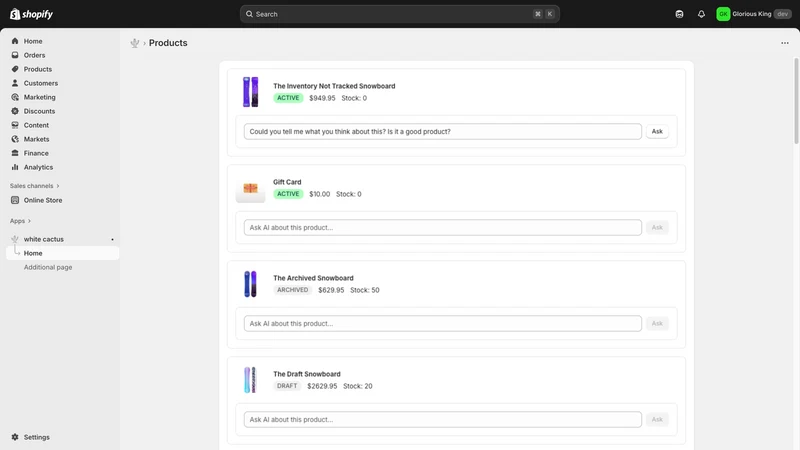800x450 pixels.
Task: Click Ask for the Inventory Not Tracked Snowboard
Action: click(657, 132)
